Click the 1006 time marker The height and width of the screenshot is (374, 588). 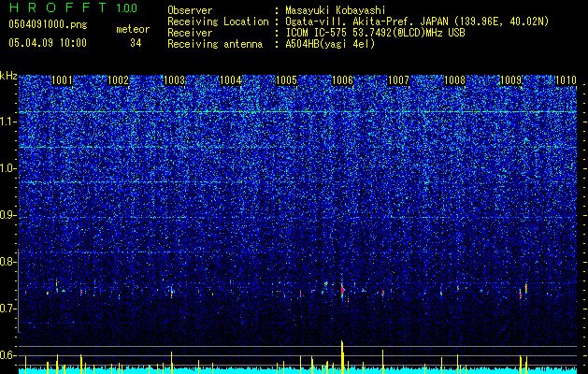[342, 80]
